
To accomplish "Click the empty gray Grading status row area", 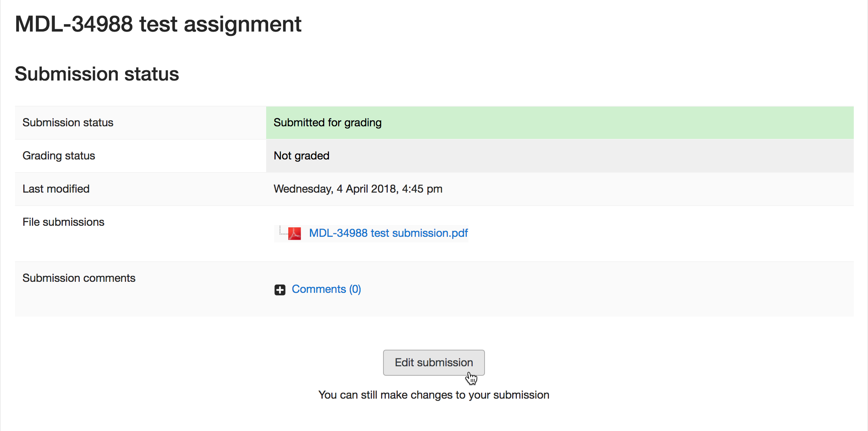I will coord(592,156).
